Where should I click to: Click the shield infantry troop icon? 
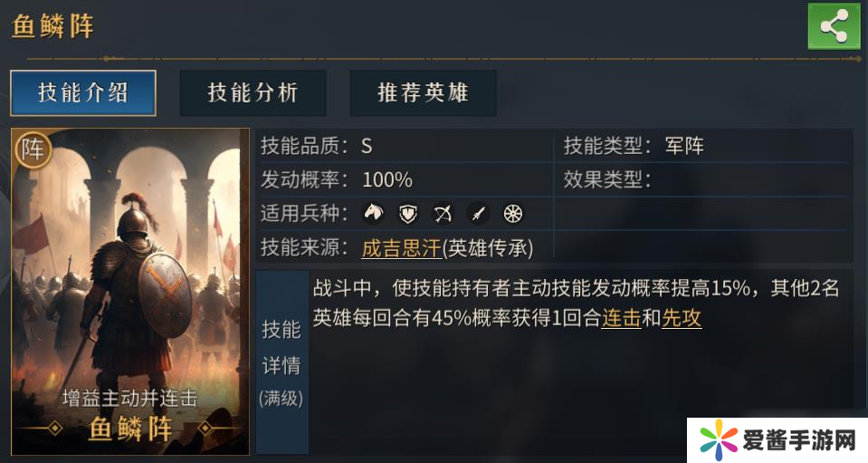pyautogui.click(x=408, y=213)
